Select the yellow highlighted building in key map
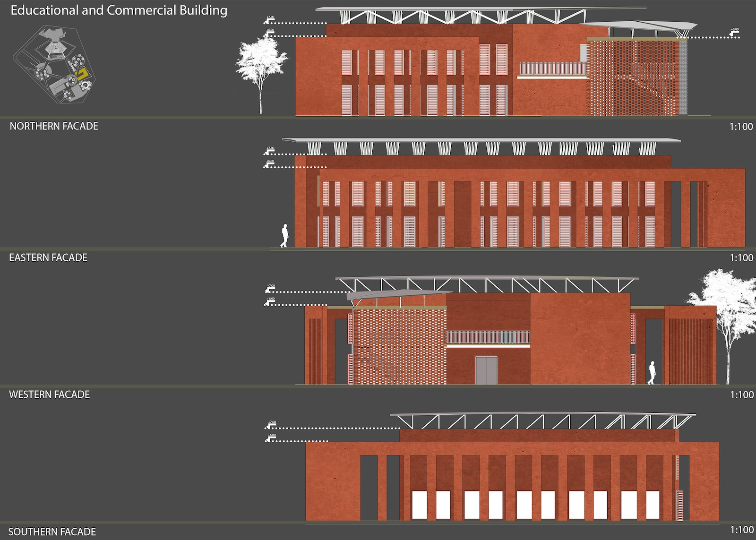 pyautogui.click(x=82, y=74)
